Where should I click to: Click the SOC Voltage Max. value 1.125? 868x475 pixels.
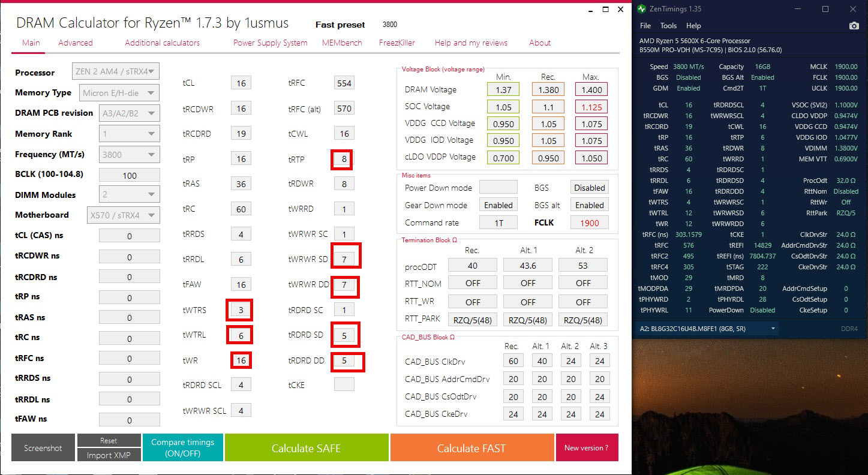point(591,107)
